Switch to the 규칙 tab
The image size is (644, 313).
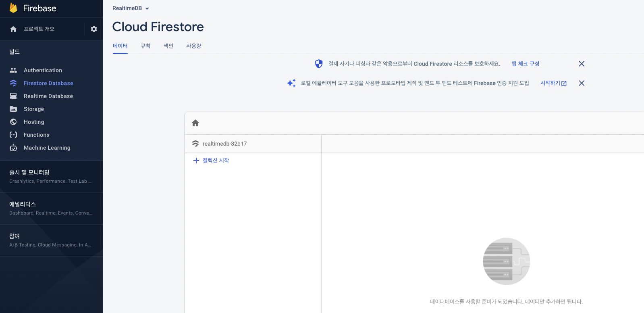click(x=145, y=46)
